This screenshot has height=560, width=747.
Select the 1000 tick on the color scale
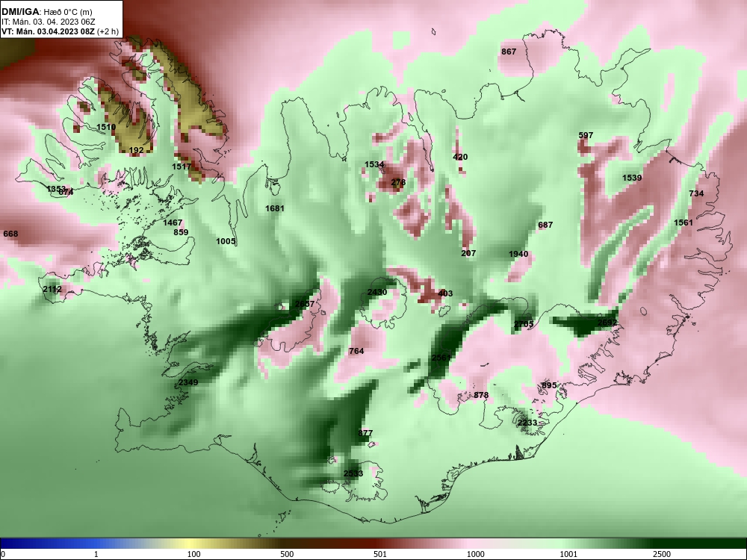point(476,554)
